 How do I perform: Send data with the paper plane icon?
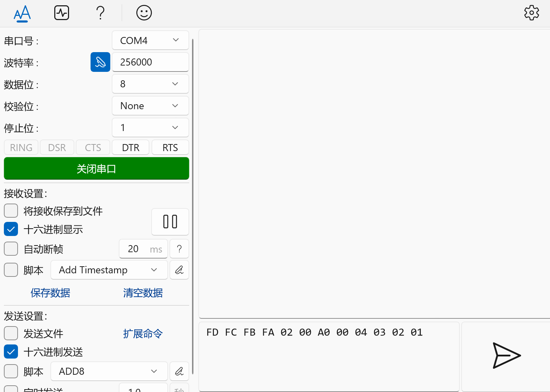(506, 355)
